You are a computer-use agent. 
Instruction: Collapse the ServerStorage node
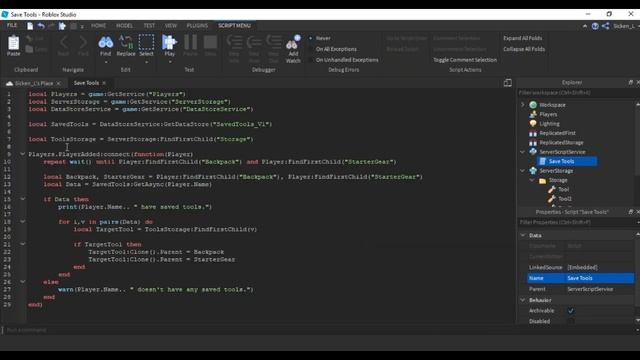523,171
